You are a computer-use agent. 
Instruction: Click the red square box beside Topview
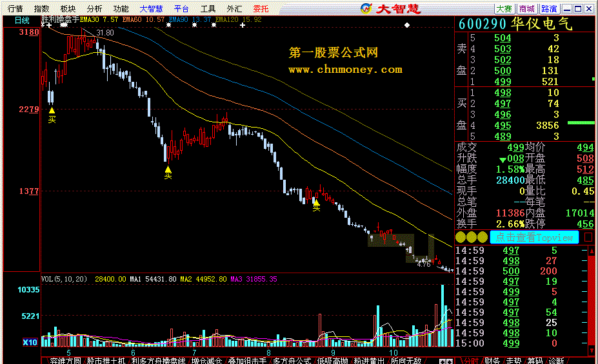588,237
